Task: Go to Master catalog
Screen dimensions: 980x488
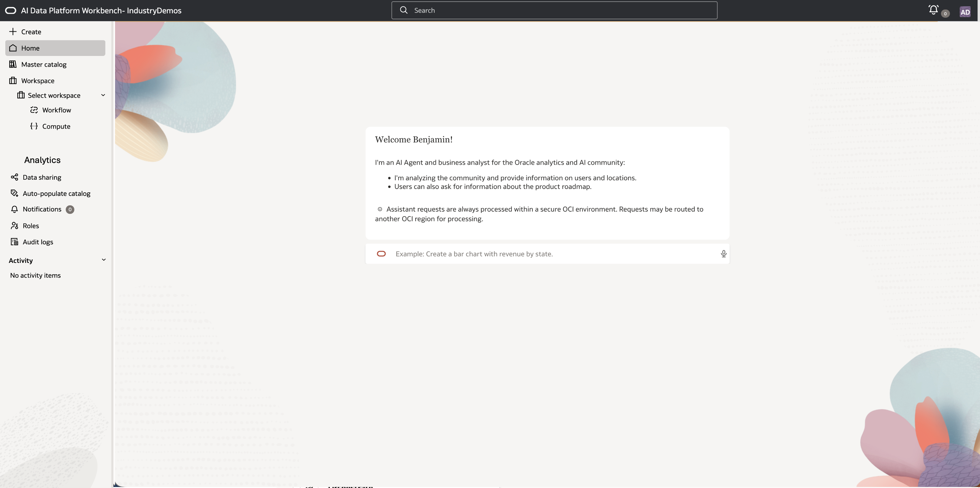Action: (x=44, y=64)
